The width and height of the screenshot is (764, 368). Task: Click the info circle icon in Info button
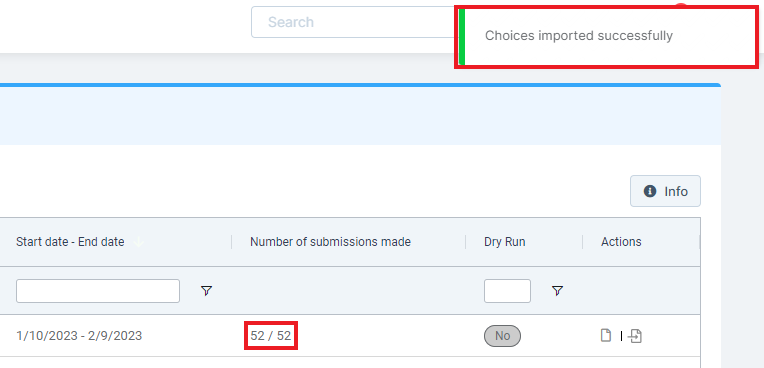pyautogui.click(x=649, y=191)
